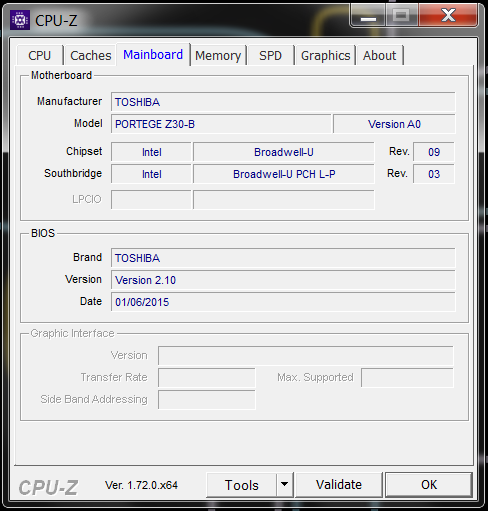The height and width of the screenshot is (511, 488).
Task: Click the Ver. 1.72.0.x64 text
Action: tap(141, 485)
